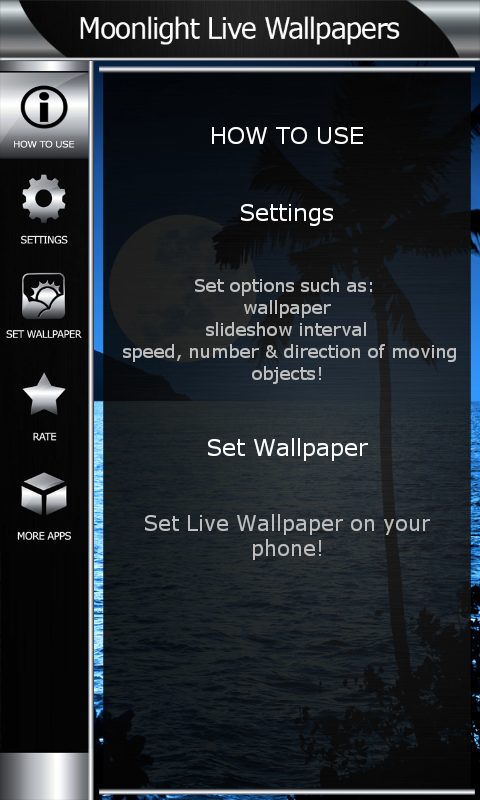
Task: Click the 'slideshow interval' text line
Action: click(x=286, y=330)
